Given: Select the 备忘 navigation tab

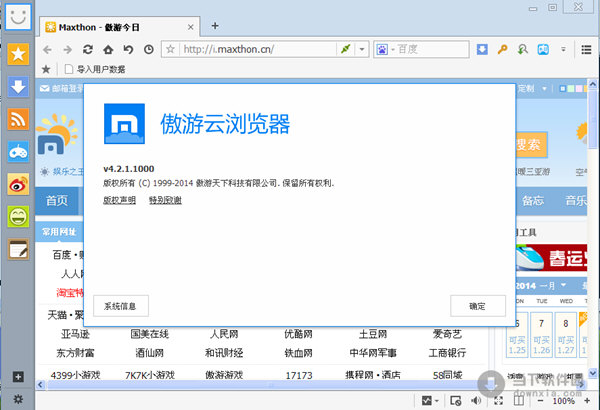Looking at the screenshot, I should tap(533, 201).
